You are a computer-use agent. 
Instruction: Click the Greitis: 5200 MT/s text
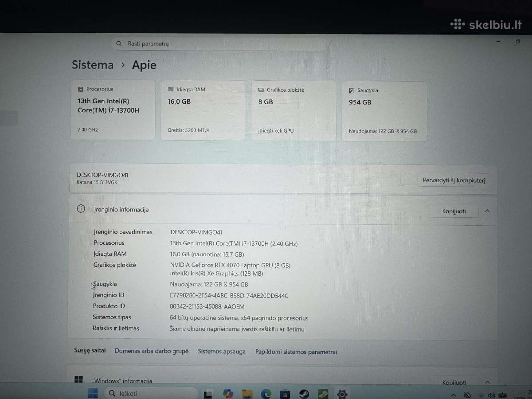(188, 130)
